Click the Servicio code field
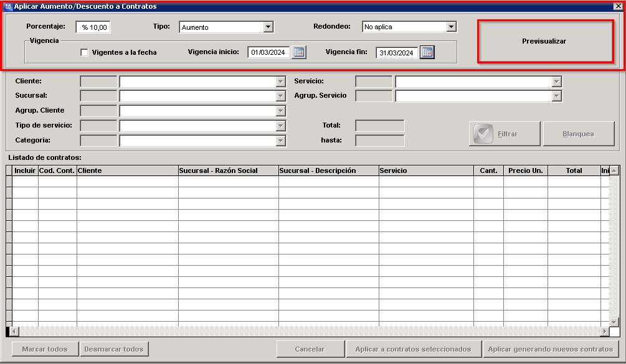626x364 pixels. 374,82
